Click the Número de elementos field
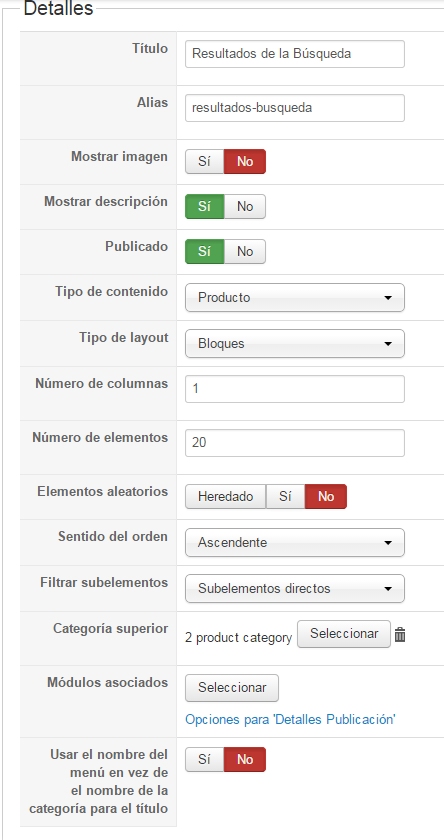The width and height of the screenshot is (444, 840). (295, 443)
